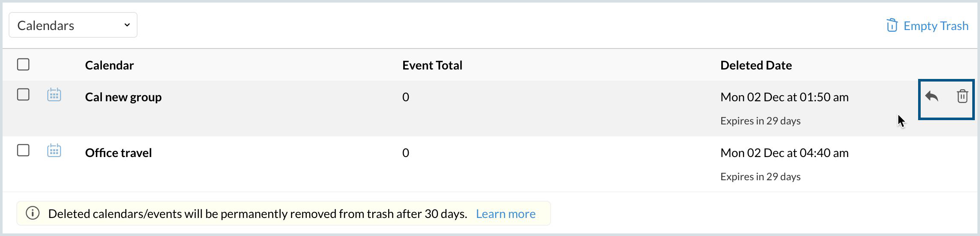This screenshot has height=236, width=980.
Task: Select the Cal new group calendar name
Action: point(123,97)
